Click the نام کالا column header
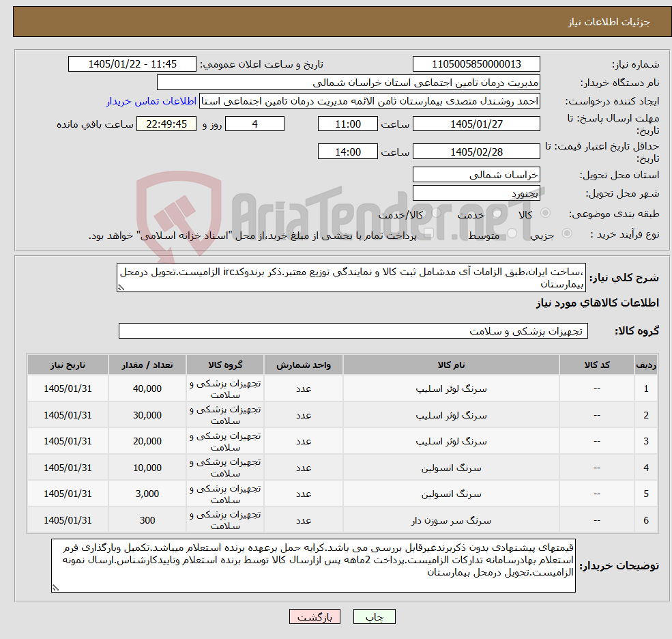Image resolution: width=672 pixels, height=639 pixels. tap(451, 365)
